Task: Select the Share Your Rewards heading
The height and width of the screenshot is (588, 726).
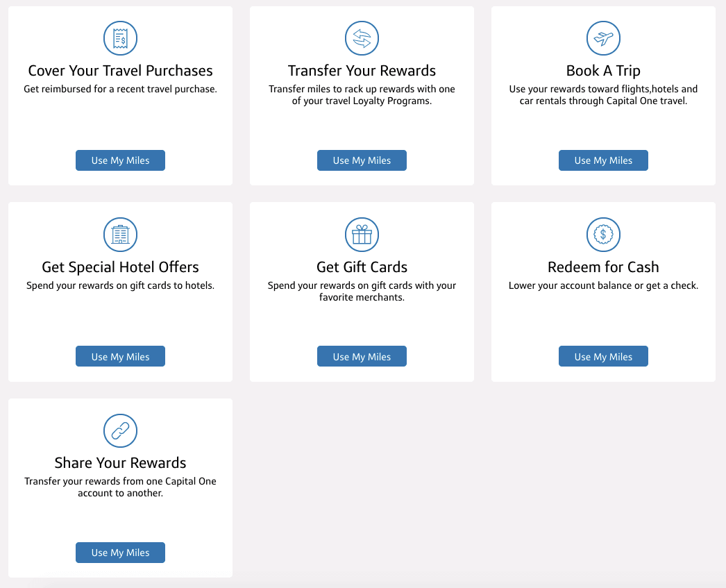Action: click(120, 463)
